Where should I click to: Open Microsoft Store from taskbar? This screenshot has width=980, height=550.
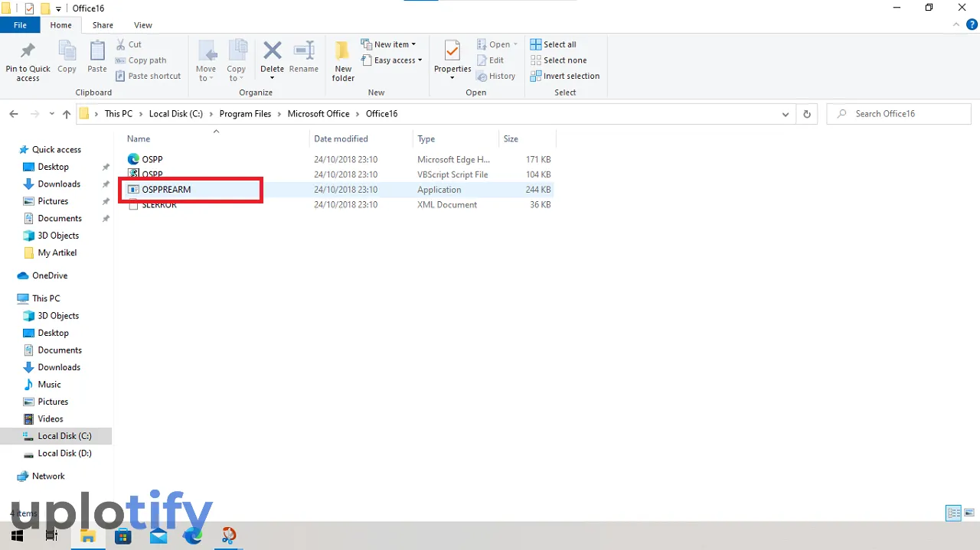(x=123, y=535)
